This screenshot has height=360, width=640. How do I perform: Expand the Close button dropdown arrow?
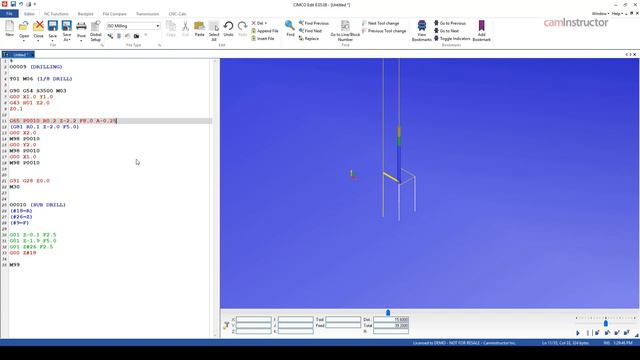tap(38, 40)
